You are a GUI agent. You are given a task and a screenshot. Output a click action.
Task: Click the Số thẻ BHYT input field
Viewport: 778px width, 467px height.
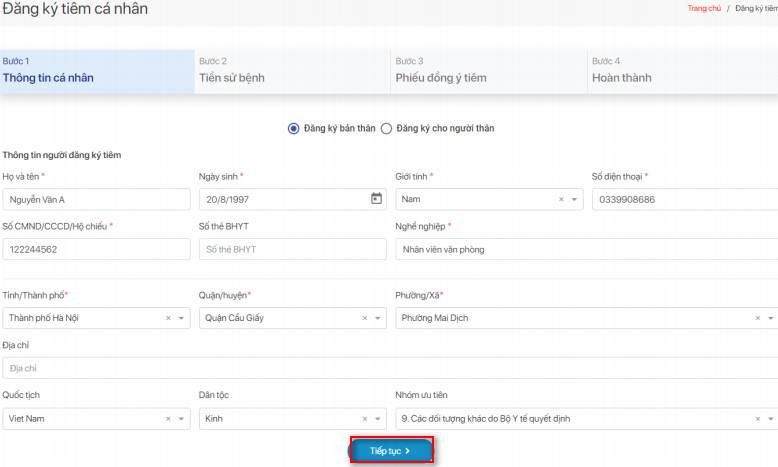tap(292, 249)
